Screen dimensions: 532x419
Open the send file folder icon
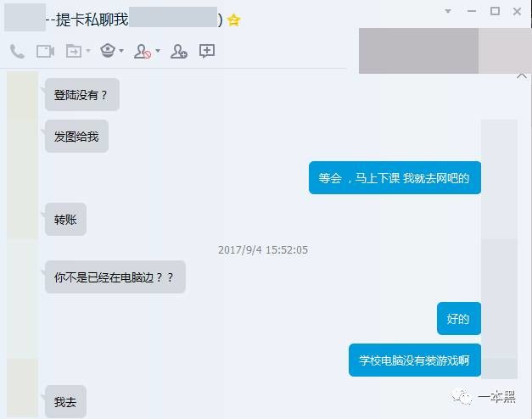74,51
